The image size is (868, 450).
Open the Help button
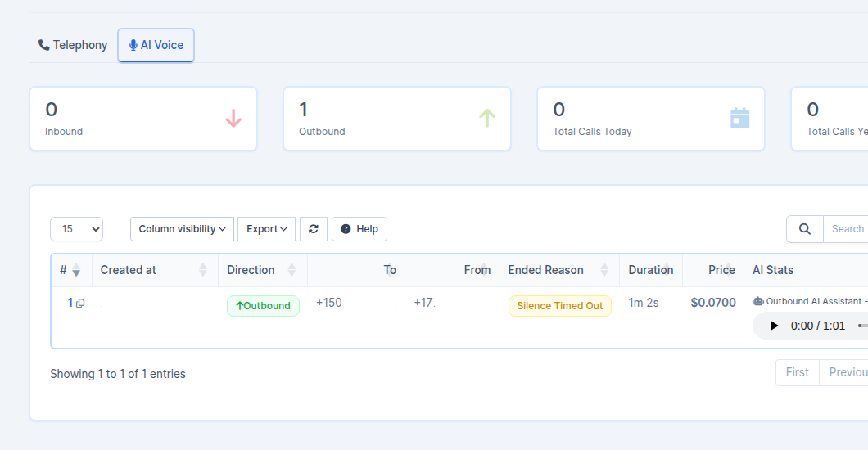[359, 229]
